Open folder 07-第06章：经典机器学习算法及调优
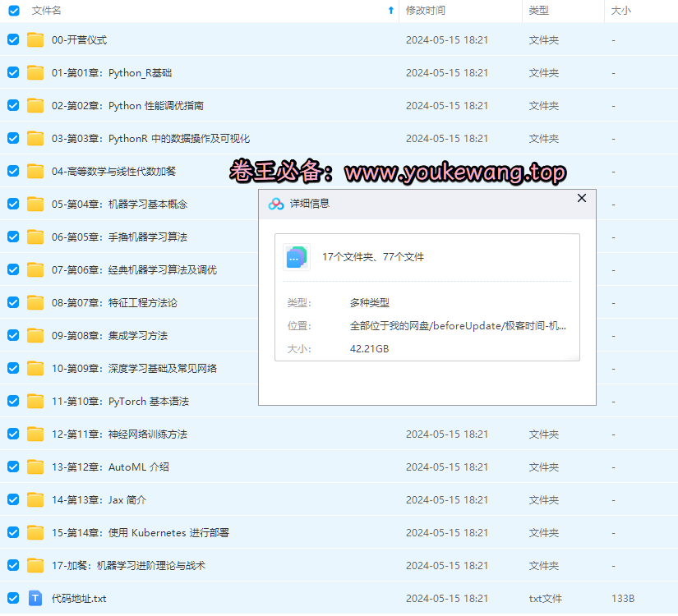The height and width of the screenshot is (616, 678). [134, 269]
